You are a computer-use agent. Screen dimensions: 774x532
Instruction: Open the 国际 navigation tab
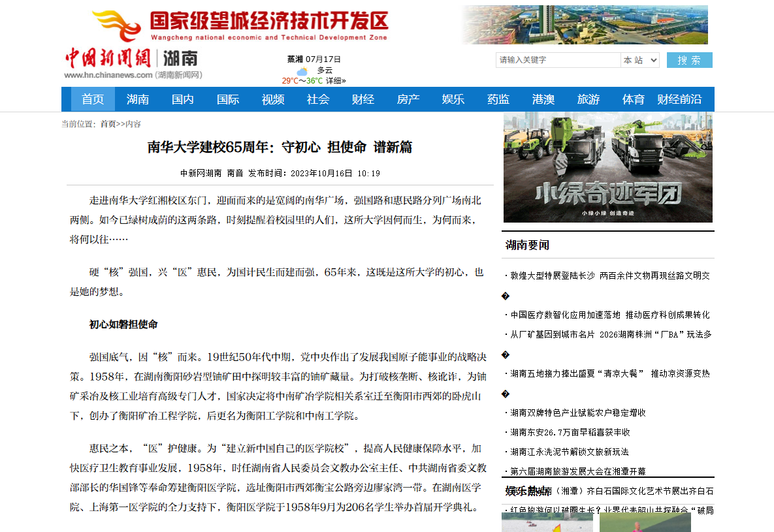coord(228,99)
